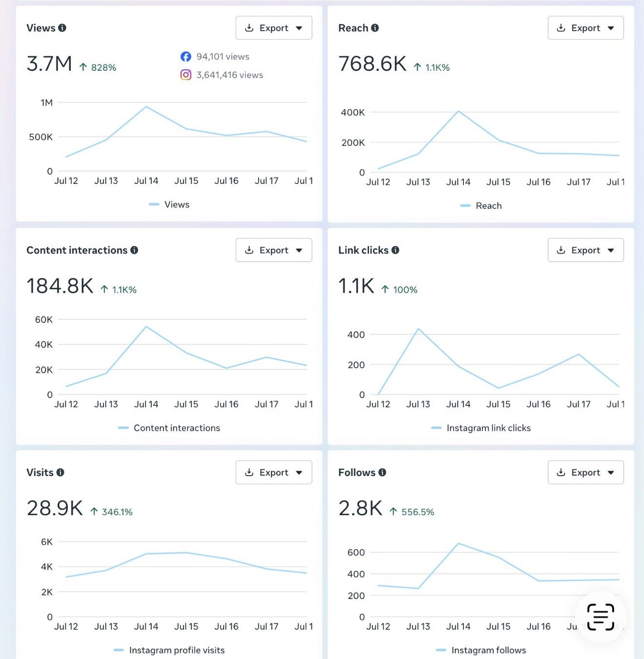The width and height of the screenshot is (644, 659).
Task: Click the download icon in Views Export
Action: click(x=249, y=28)
